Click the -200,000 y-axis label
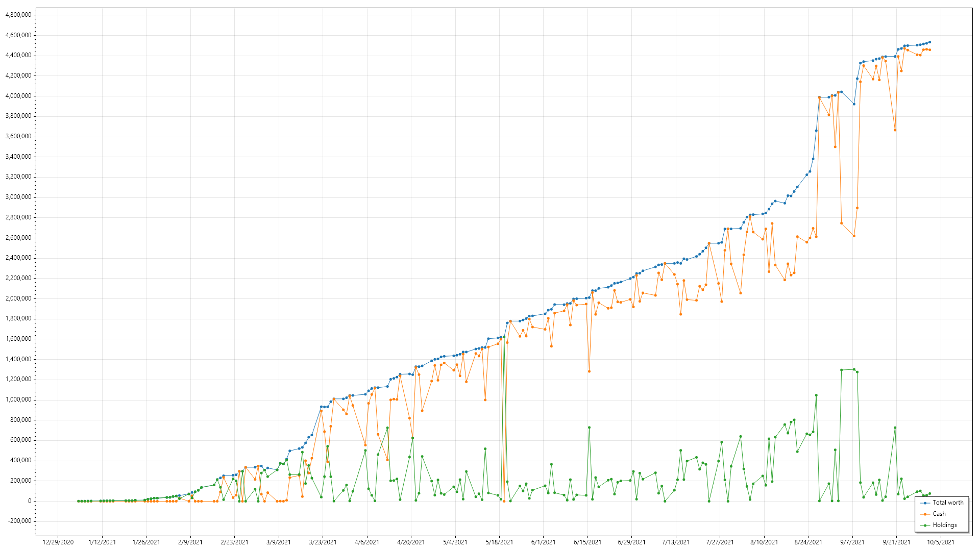The image size is (980, 551). point(19,521)
